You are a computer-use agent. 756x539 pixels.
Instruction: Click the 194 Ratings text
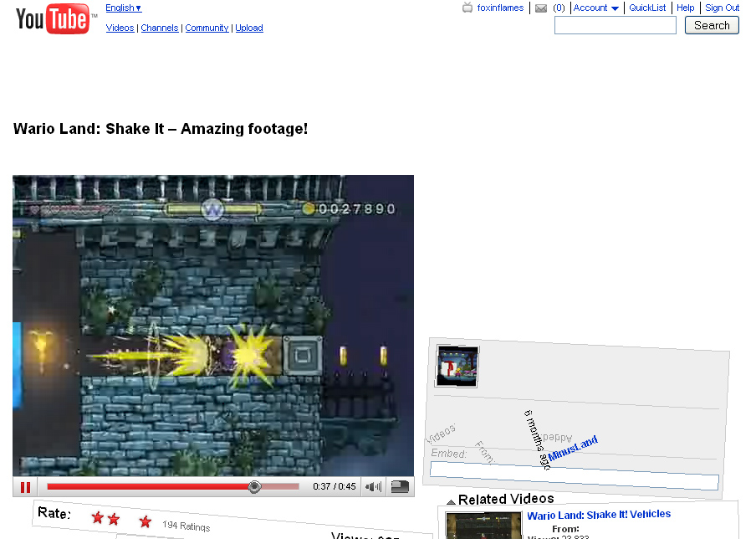[186, 526]
